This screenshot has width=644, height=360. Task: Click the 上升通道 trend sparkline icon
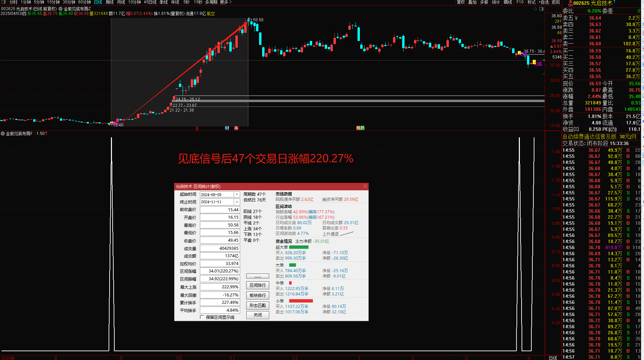point(347,234)
